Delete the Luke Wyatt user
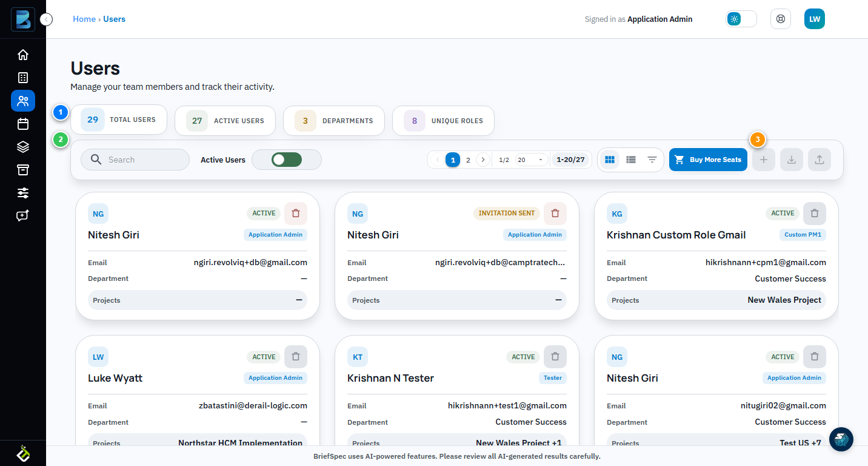This screenshot has height=466, width=868. click(296, 357)
